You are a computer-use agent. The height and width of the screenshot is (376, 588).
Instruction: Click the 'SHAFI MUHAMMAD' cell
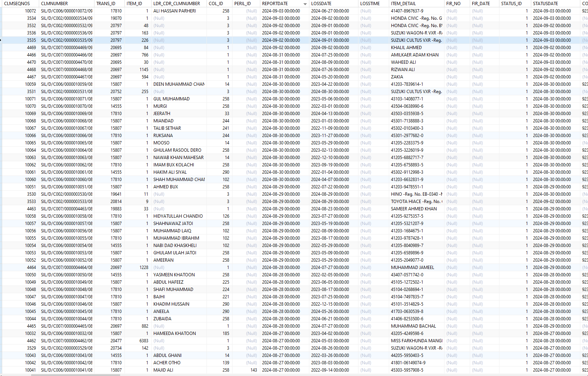pyautogui.click(x=179, y=290)
